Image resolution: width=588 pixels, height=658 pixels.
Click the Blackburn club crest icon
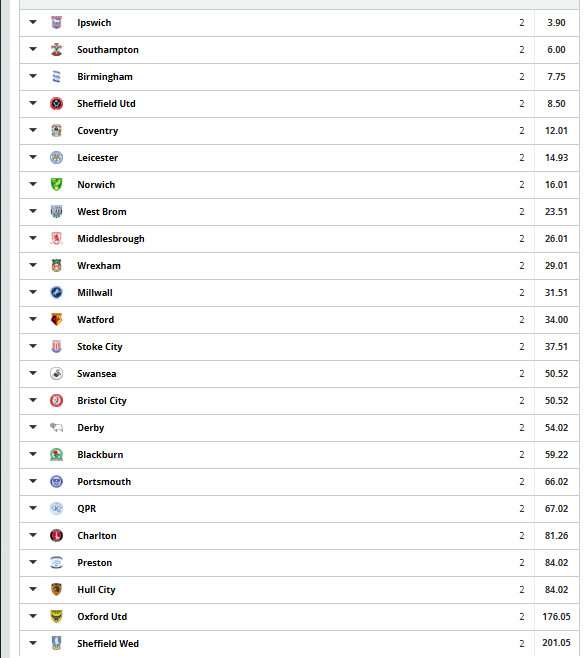point(56,454)
